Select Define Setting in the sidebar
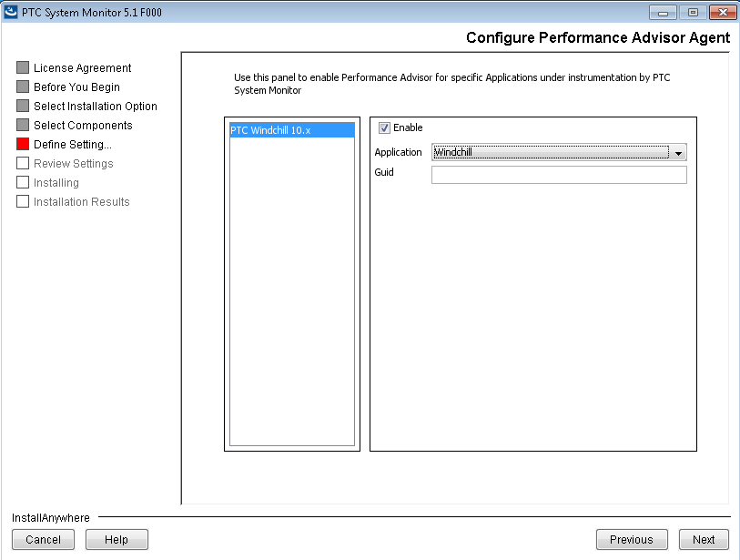 click(77, 144)
